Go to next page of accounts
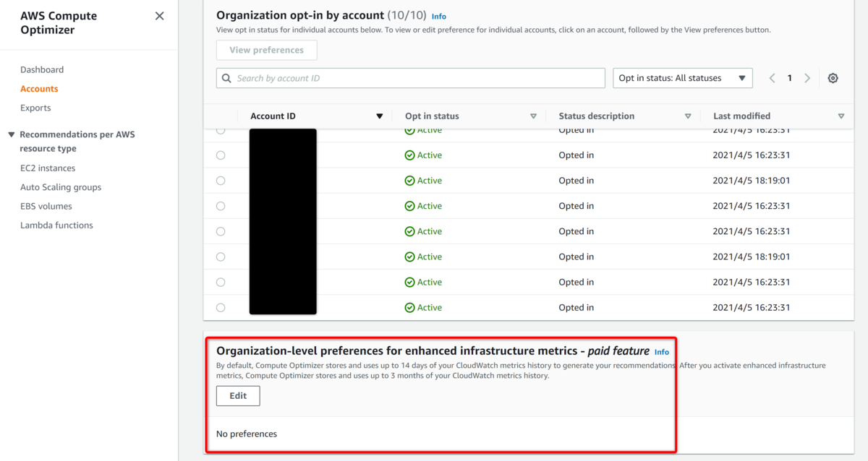Screen dimensions: 868x461 click(x=807, y=78)
